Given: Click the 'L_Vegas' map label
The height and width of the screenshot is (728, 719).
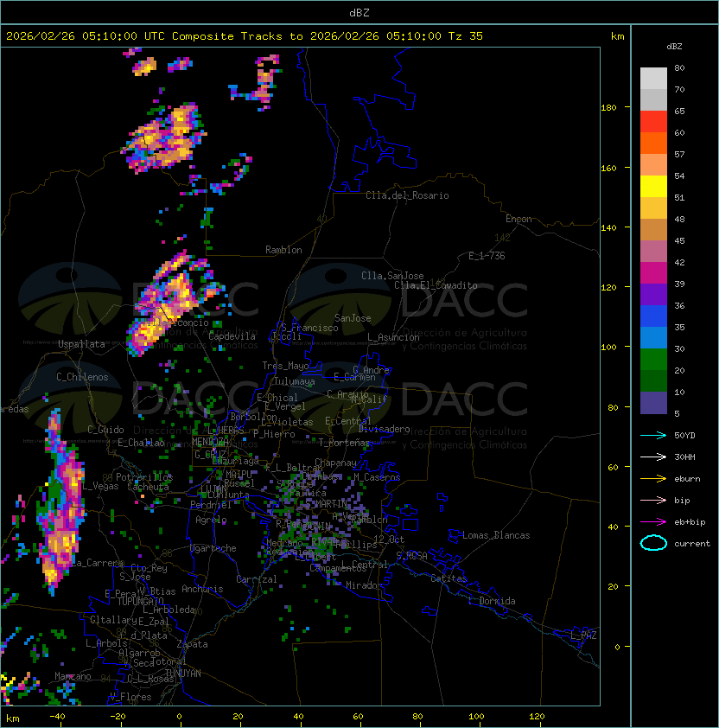Looking at the screenshot, I should [x=100, y=486].
